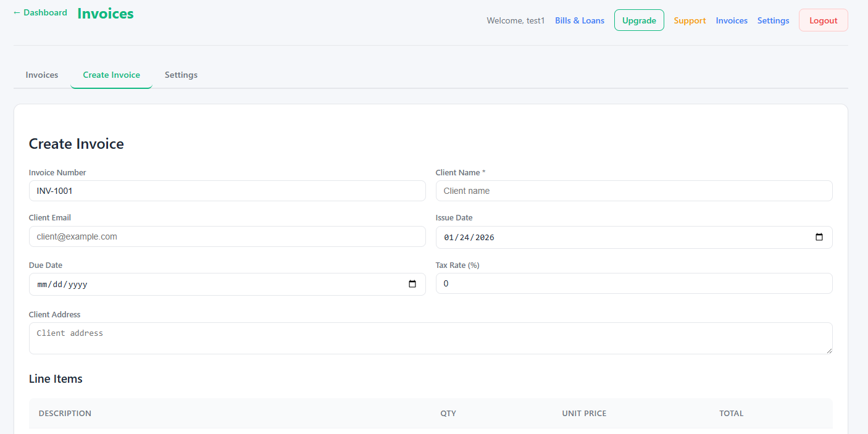Screen dimensions: 868x434
Task: Click the Support link
Action: 690,20
